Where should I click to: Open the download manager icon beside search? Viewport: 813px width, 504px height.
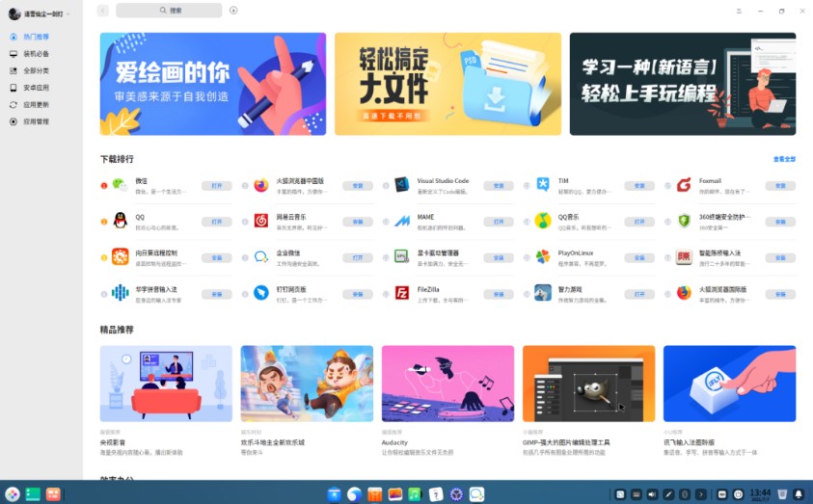pos(233,11)
